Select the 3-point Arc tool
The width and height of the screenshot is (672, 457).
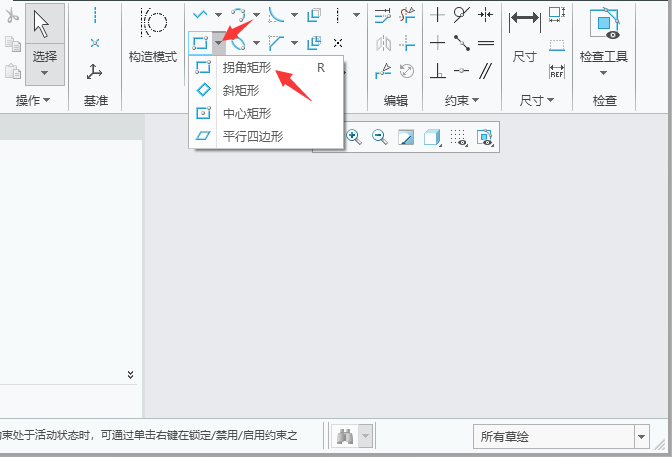tap(238, 15)
